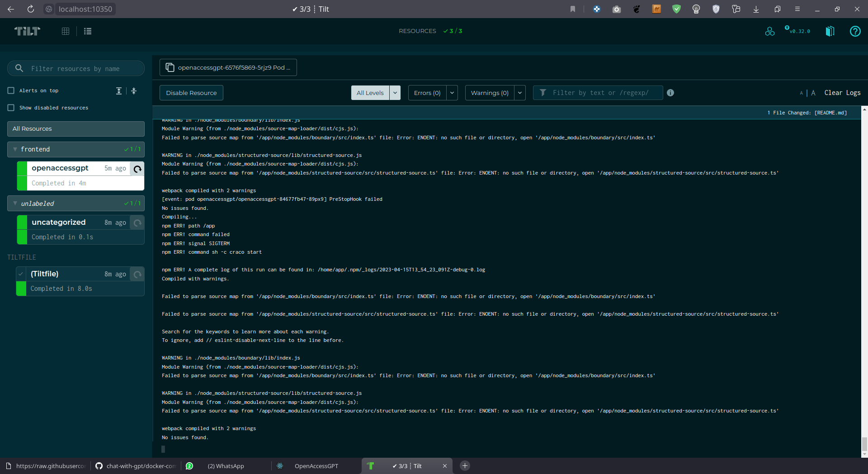868x474 pixels.
Task: Trigger update for openaccessgpt resource
Action: pos(137,169)
